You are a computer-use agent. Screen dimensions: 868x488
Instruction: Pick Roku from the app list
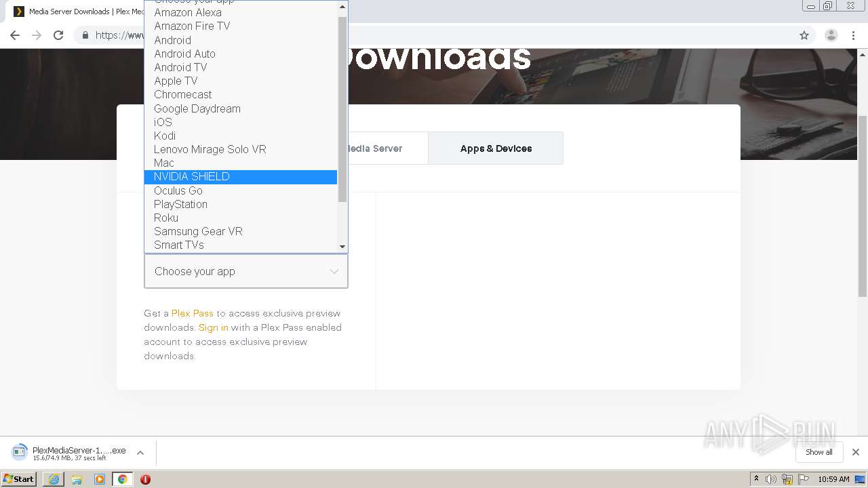point(241,218)
